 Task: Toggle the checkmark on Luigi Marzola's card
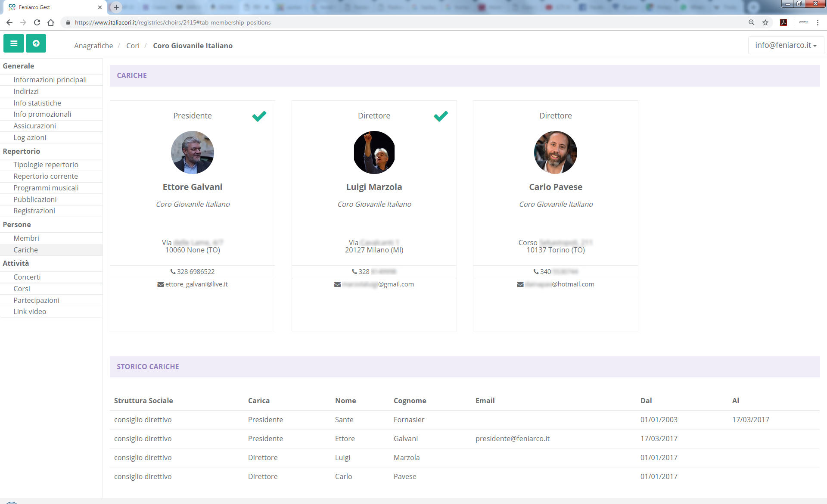pyautogui.click(x=441, y=116)
